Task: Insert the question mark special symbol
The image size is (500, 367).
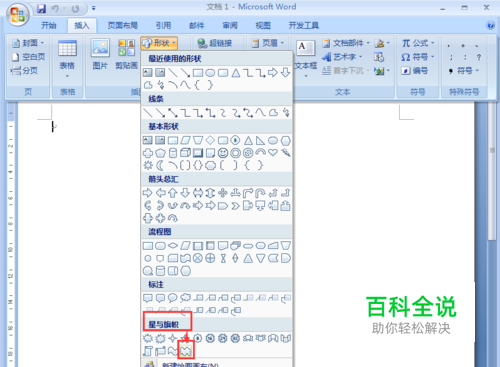Action: point(479,57)
